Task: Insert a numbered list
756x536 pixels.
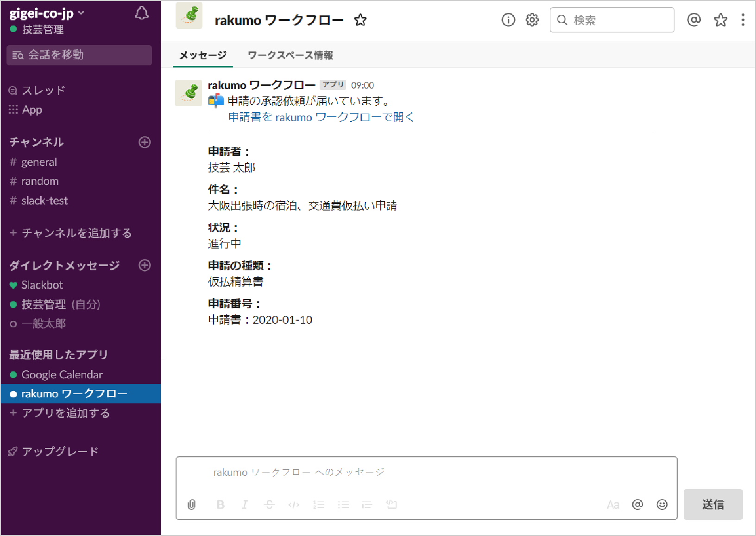Action: (319, 504)
